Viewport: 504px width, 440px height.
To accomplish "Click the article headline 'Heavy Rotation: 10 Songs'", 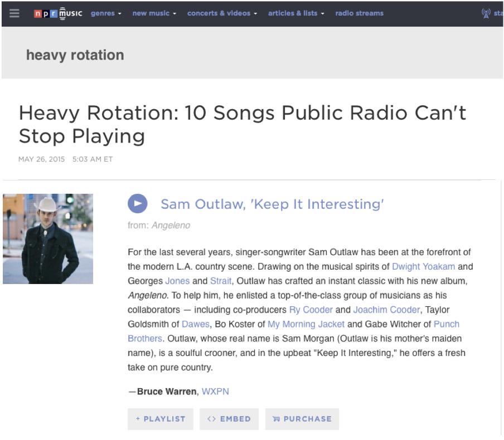I will coord(243,124).
